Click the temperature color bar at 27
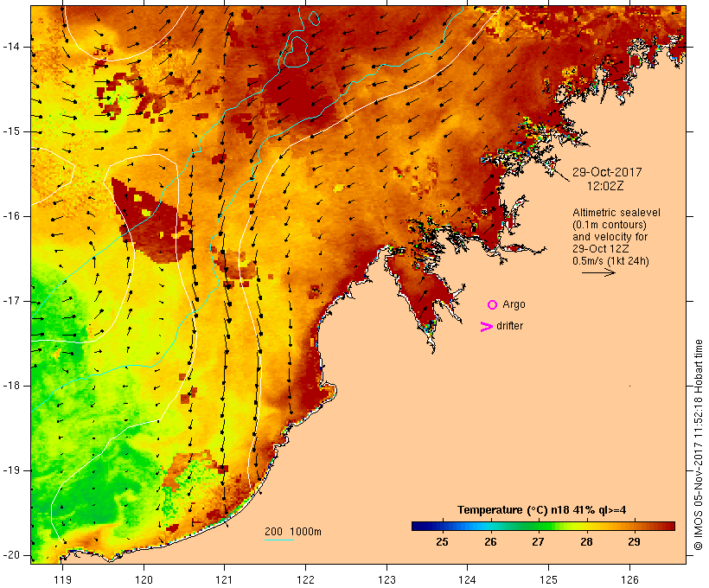709x588 pixels. 538,526
